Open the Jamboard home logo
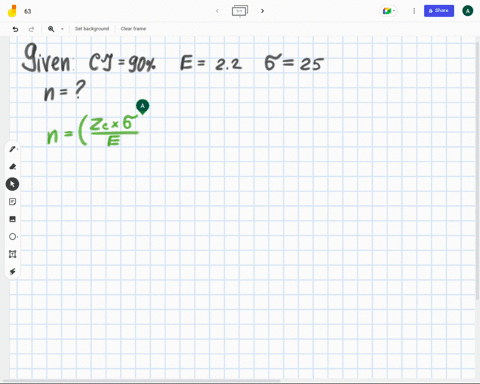480x384 pixels. click(x=12, y=11)
